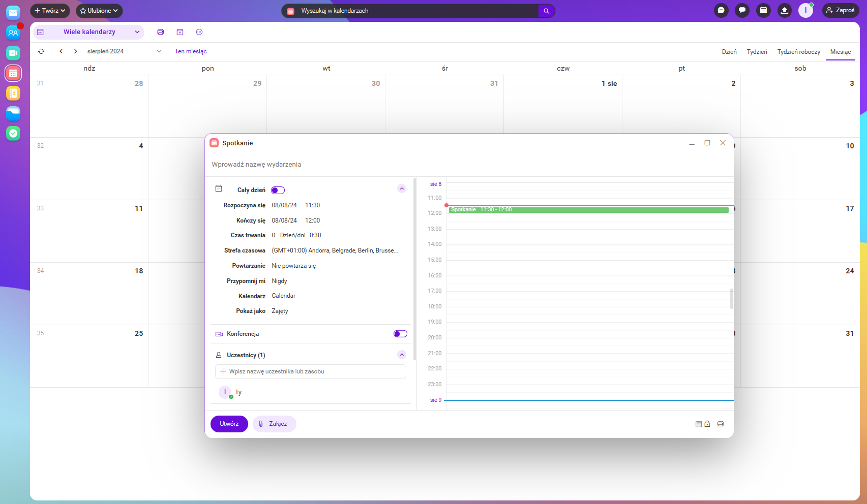Viewport: 867px width, 504px height.
Task: Switch to the Tydzień view tab
Action: point(757,52)
